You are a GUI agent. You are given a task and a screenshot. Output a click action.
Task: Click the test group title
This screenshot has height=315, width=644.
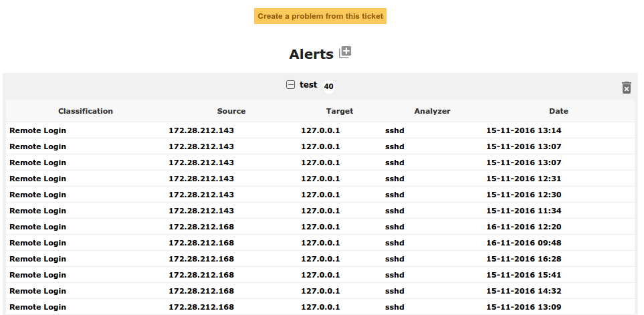click(308, 85)
